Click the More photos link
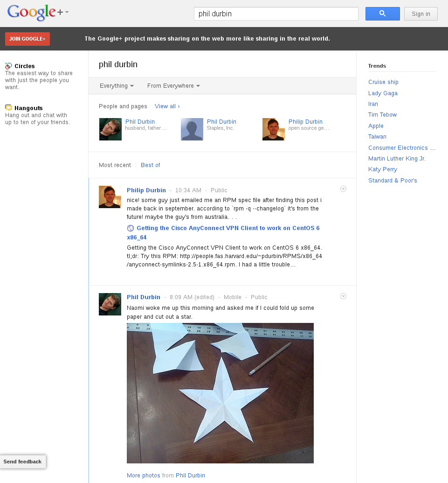 click(x=144, y=475)
